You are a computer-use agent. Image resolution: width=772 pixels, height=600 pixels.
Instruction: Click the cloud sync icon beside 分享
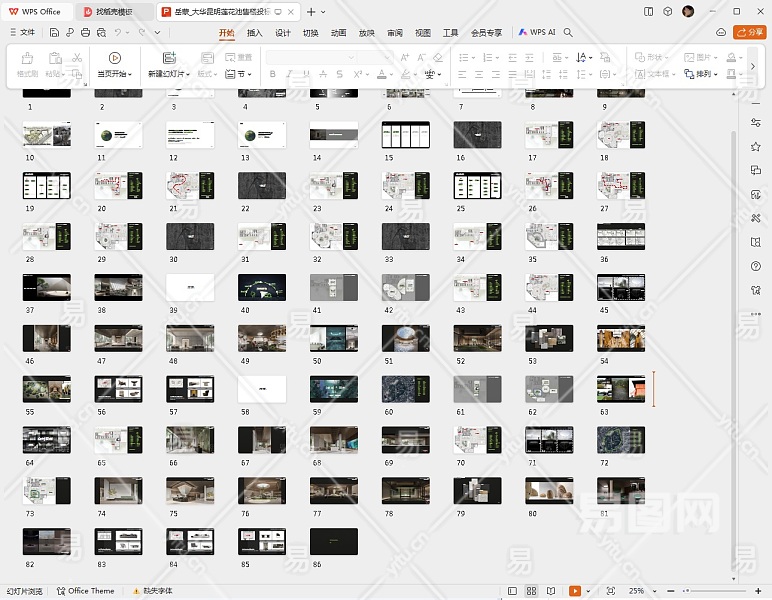721,32
